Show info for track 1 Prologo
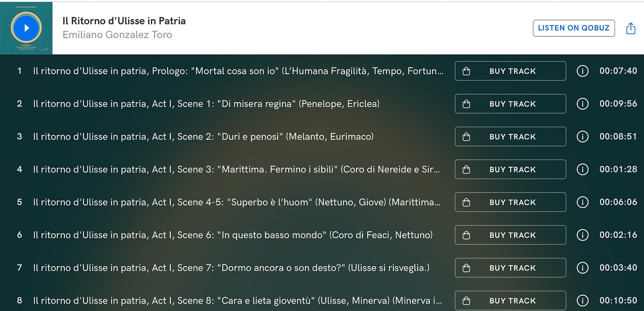Image resolution: width=644 pixels, height=311 pixels. pyautogui.click(x=582, y=71)
